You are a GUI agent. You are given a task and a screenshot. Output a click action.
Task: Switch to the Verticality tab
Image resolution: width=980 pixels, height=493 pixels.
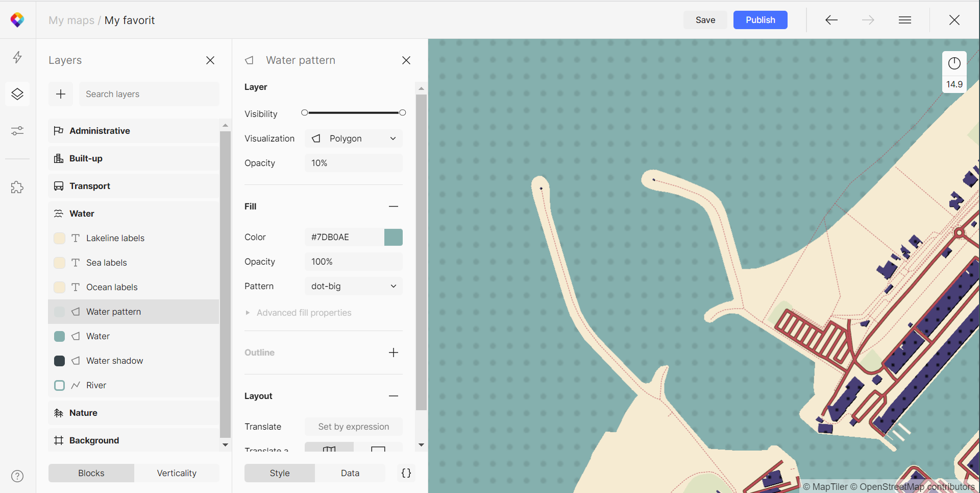(177, 473)
